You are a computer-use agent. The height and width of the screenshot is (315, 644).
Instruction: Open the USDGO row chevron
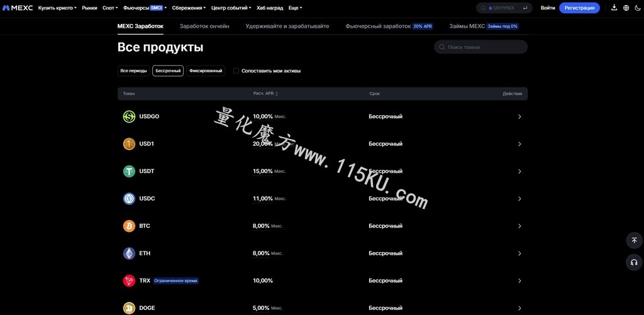pyautogui.click(x=519, y=117)
